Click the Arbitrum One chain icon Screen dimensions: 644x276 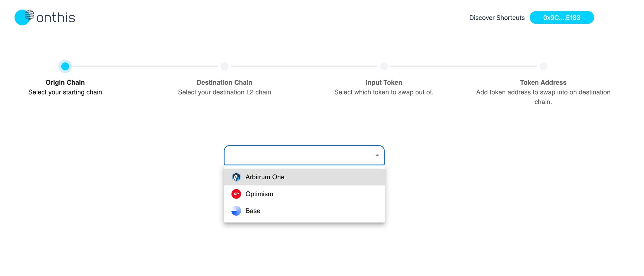click(236, 177)
